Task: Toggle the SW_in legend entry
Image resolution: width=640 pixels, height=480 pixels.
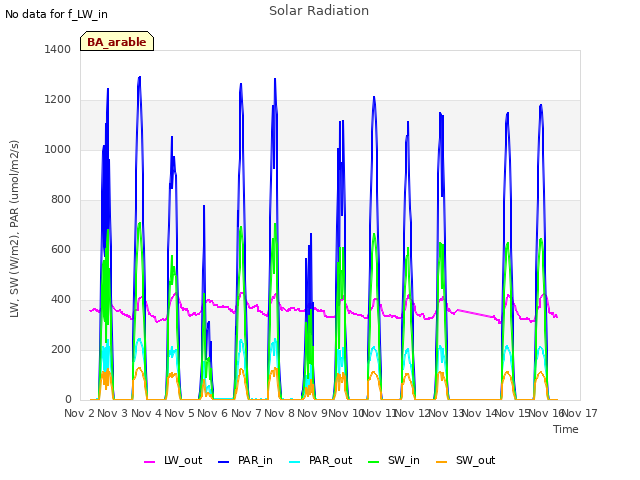Action: (x=394, y=460)
